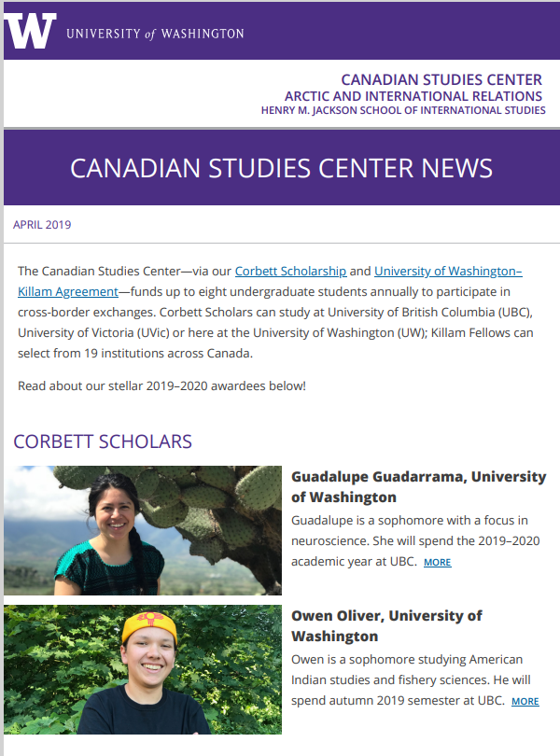This screenshot has height=756, width=560.
Task: Click MORE link for Owen Oliver
Action: (x=525, y=702)
